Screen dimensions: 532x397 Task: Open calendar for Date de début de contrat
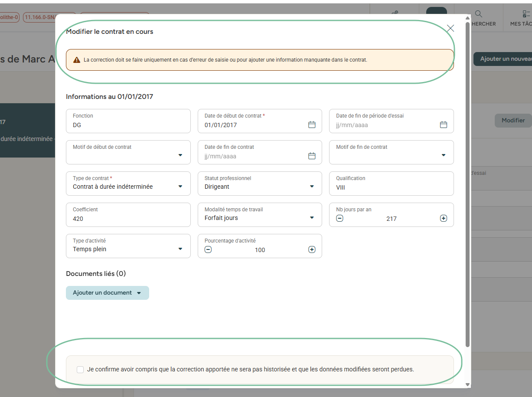coord(312,125)
